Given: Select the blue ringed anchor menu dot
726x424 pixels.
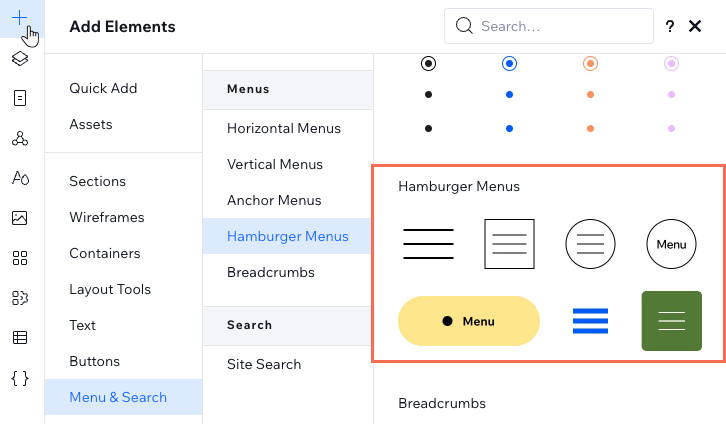Looking at the screenshot, I should pyautogui.click(x=509, y=63).
